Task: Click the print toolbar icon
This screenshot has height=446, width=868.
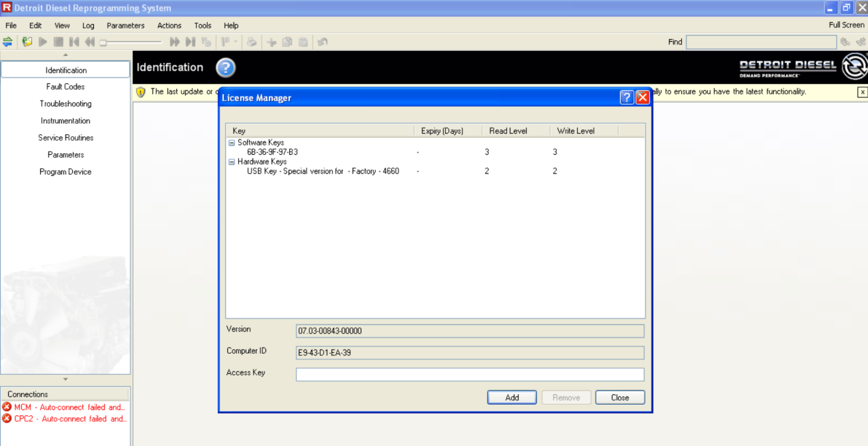Action: [x=252, y=42]
